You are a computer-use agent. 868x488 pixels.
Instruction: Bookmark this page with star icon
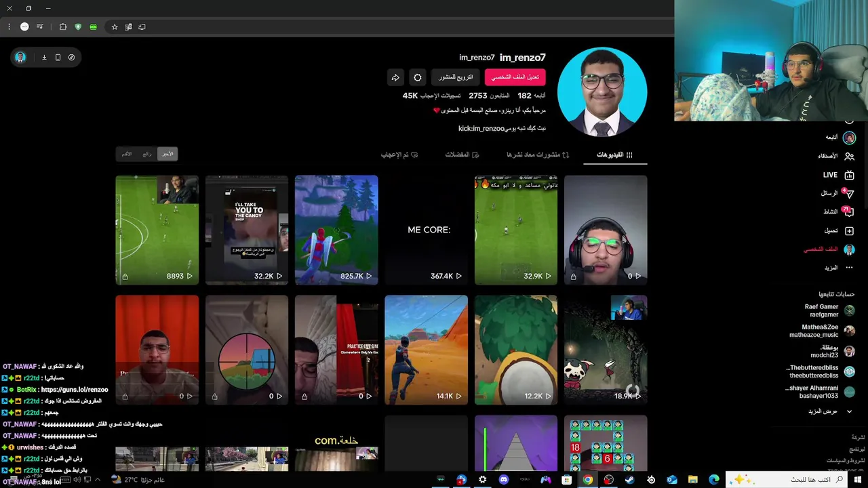click(115, 26)
